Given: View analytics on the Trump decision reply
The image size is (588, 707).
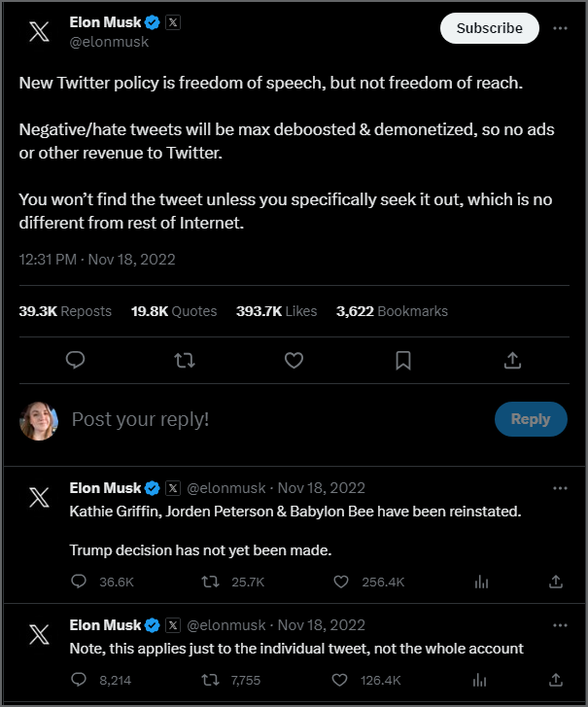Looking at the screenshot, I should tap(480, 582).
